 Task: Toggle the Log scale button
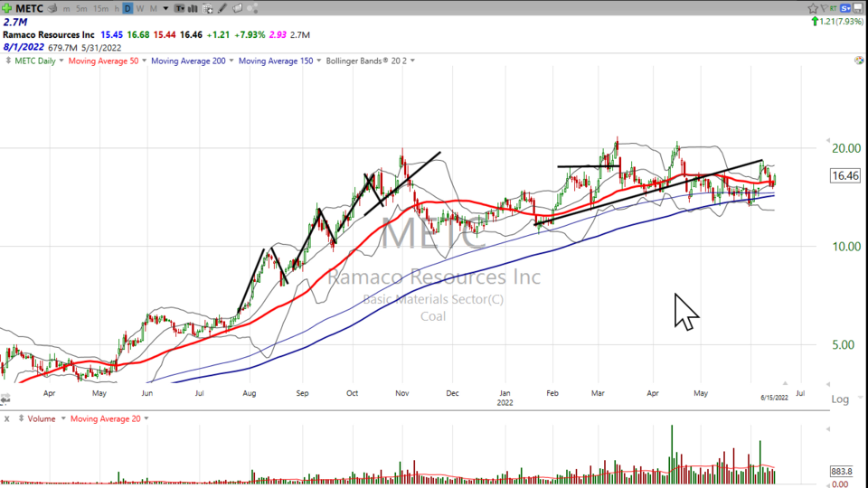840,399
